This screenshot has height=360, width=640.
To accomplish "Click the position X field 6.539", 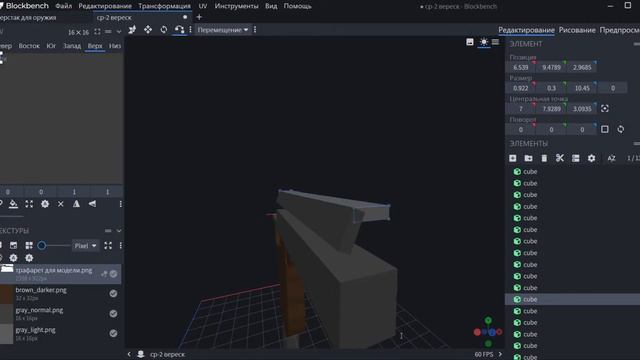I will (x=521, y=67).
